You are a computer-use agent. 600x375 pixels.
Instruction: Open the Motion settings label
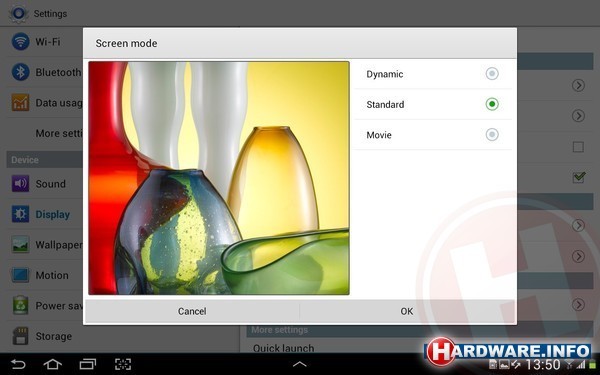tap(52, 275)
